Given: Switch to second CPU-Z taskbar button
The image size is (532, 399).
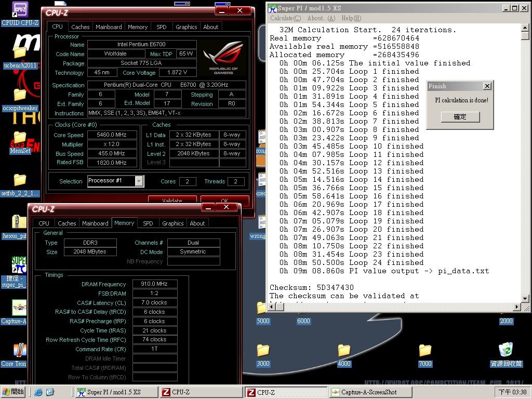Looking at the screenshot, I should coord(286,392).
